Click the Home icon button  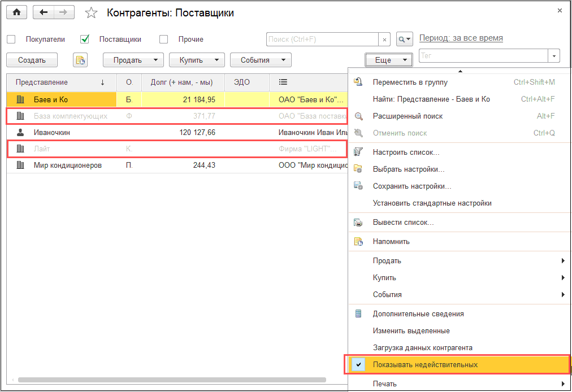(16, 12)
